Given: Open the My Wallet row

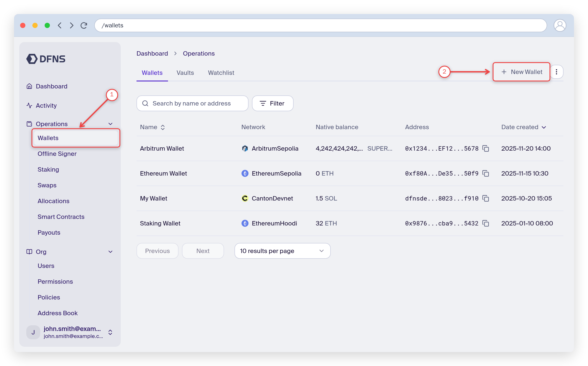Looking at the screenshot, I should pyautogui.click(x=350, y=198).
